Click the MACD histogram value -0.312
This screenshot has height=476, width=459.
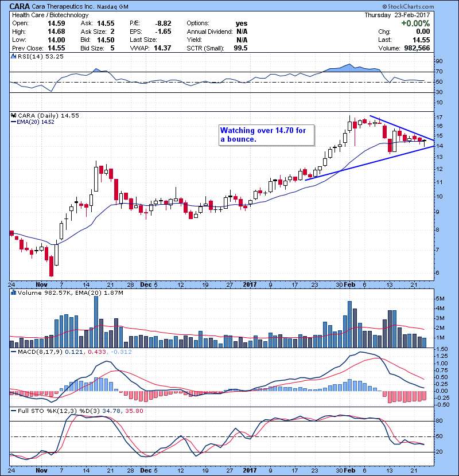pos(121,352)
